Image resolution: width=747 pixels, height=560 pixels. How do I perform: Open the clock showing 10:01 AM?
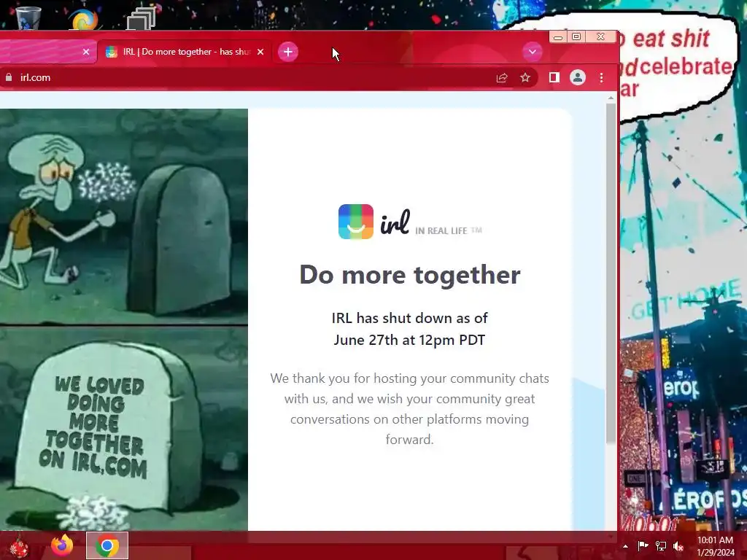point(715,546)
